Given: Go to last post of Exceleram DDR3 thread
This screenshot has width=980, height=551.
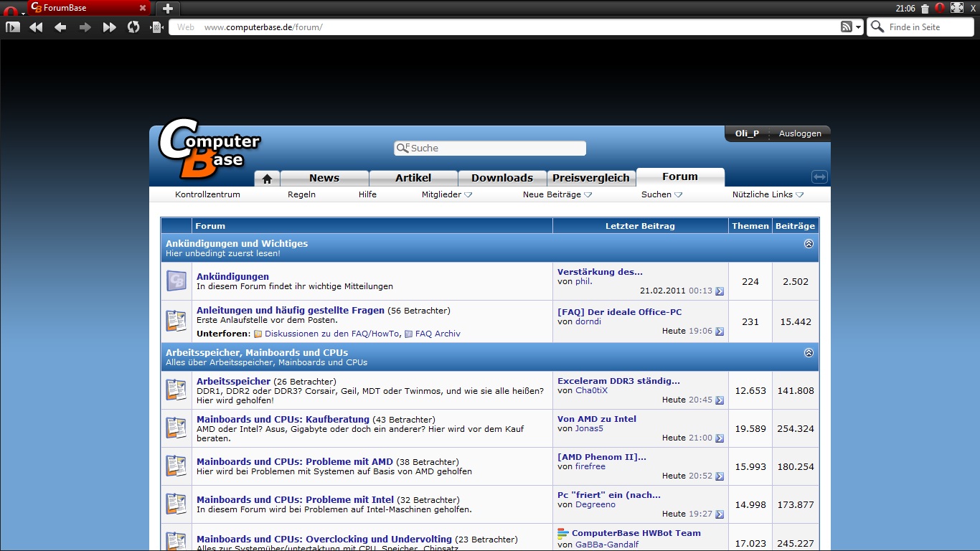Looking at the screenshot, I should [x=720, y=400].
